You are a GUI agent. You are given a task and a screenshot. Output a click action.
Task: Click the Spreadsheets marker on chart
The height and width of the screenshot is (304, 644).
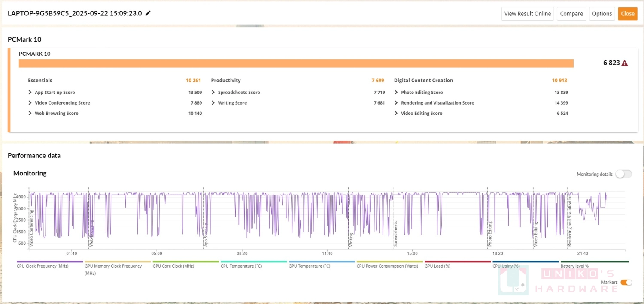(395, 233)
